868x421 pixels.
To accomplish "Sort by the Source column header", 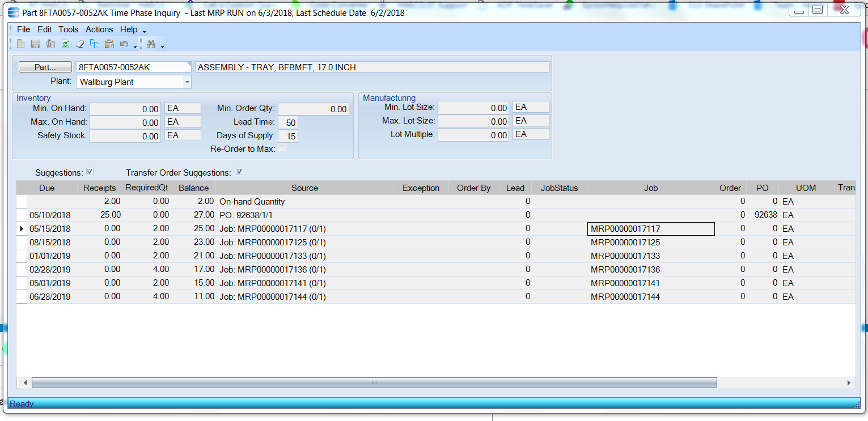I will pyautogui.click(x=305, y=188).
